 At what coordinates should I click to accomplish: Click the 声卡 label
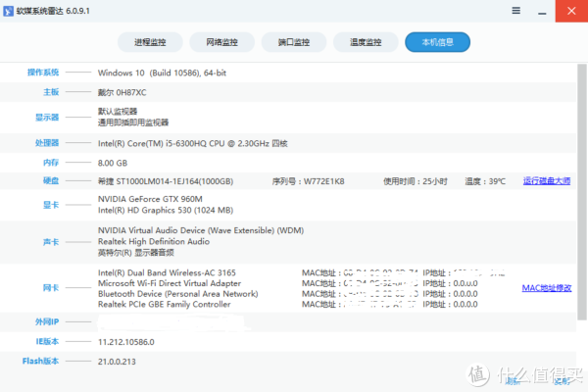(x=51, y=242)
